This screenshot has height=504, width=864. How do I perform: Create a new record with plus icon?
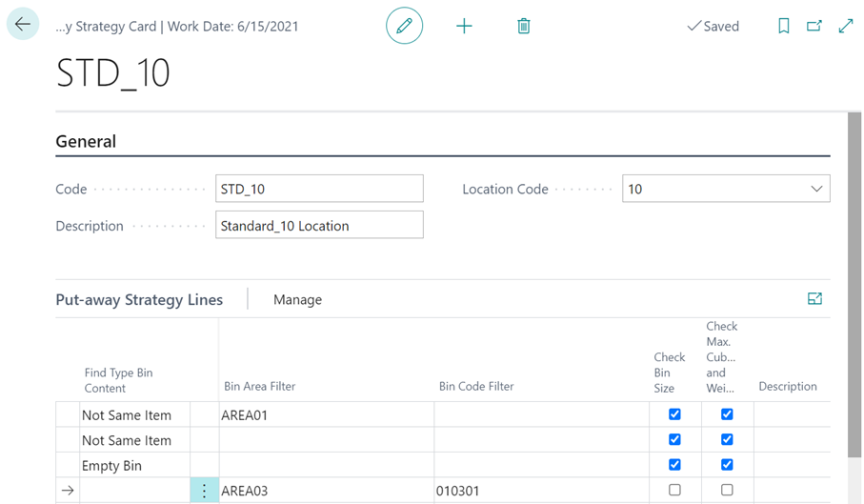pyautogui.click(x=464, y=26)
